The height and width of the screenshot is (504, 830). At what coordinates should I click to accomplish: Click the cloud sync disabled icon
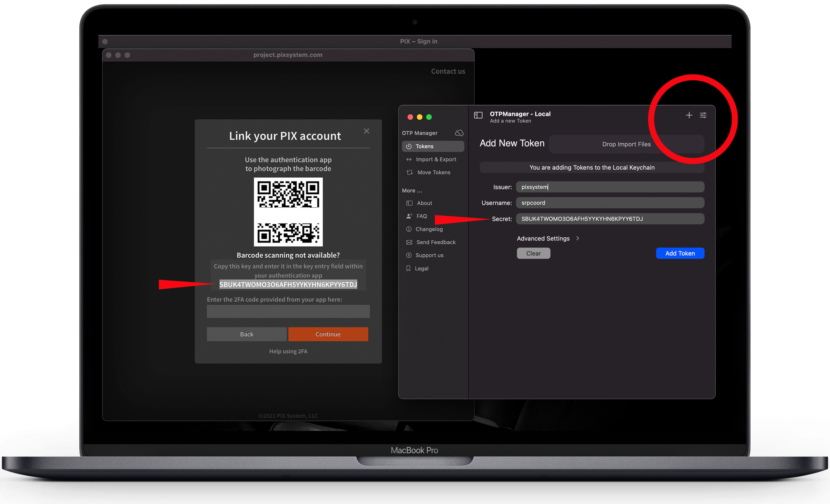[459, 133]
